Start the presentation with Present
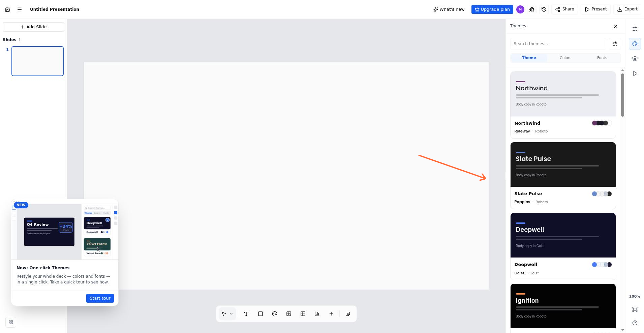 pos(596,9)
